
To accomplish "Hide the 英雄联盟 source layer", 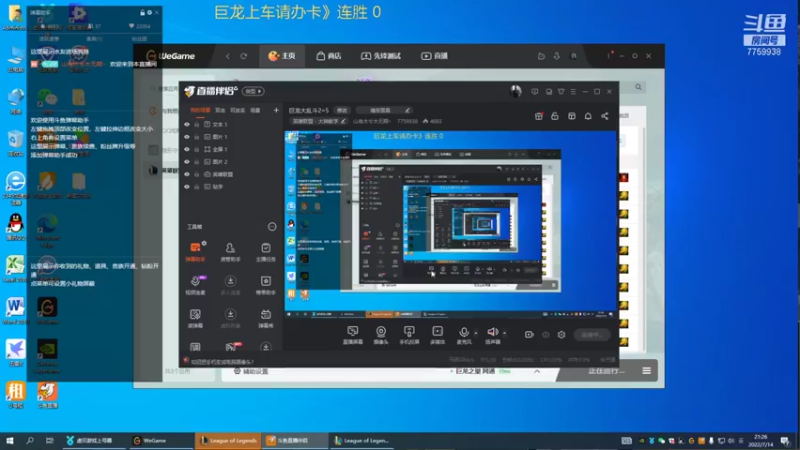I will 187,174.
